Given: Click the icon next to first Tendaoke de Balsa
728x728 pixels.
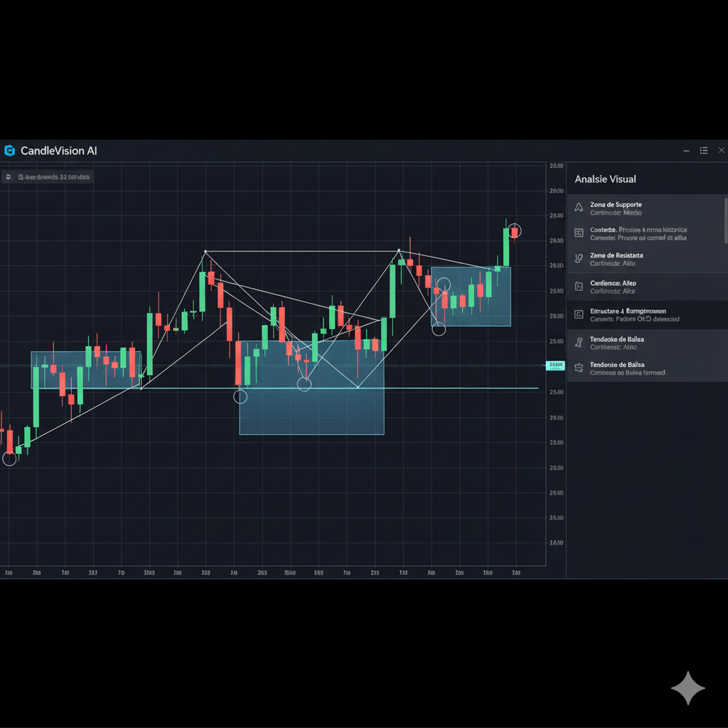Looking at the screenshot, I should pos(578,343).
